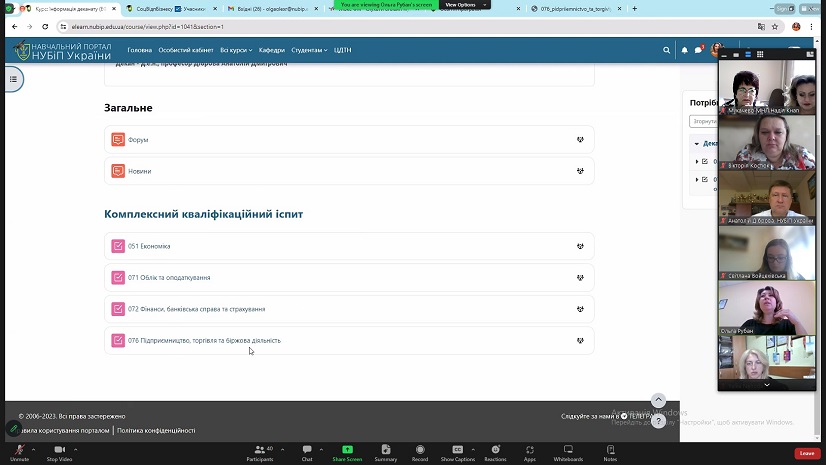
Task: Unmute the microphone in Zoom toolbar
Action: (19, 452)
